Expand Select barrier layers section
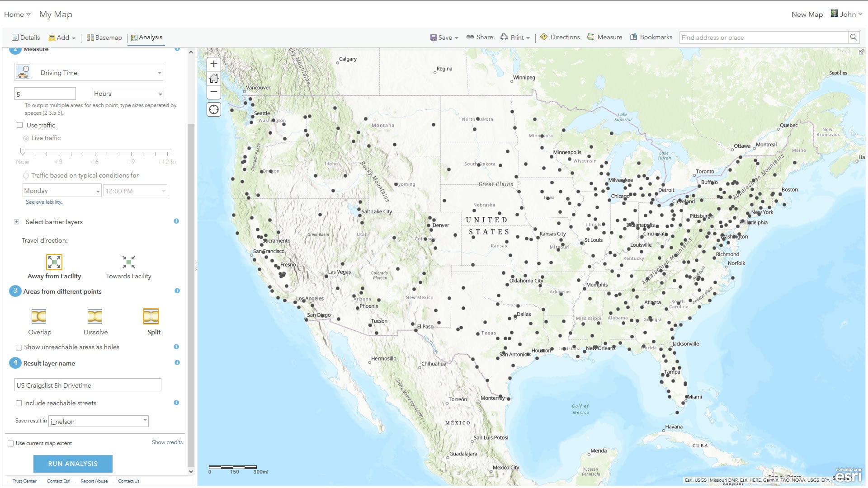 17,222
